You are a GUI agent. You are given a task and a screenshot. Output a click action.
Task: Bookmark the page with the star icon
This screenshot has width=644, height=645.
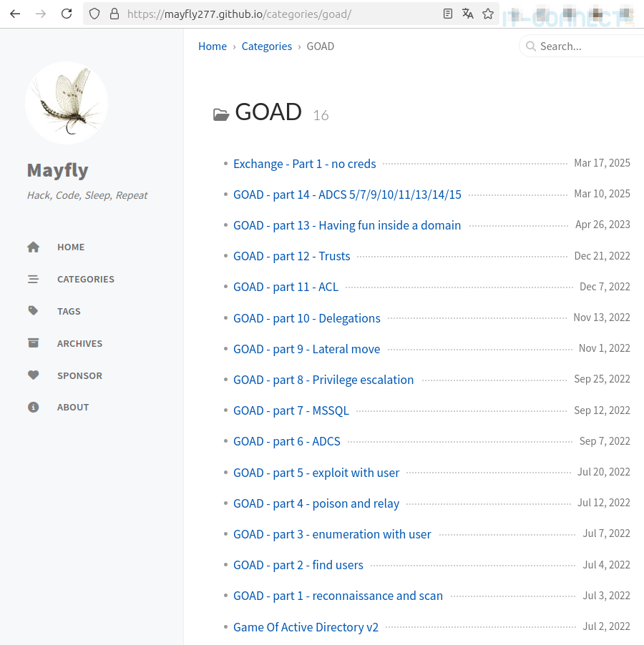point(488,13)
